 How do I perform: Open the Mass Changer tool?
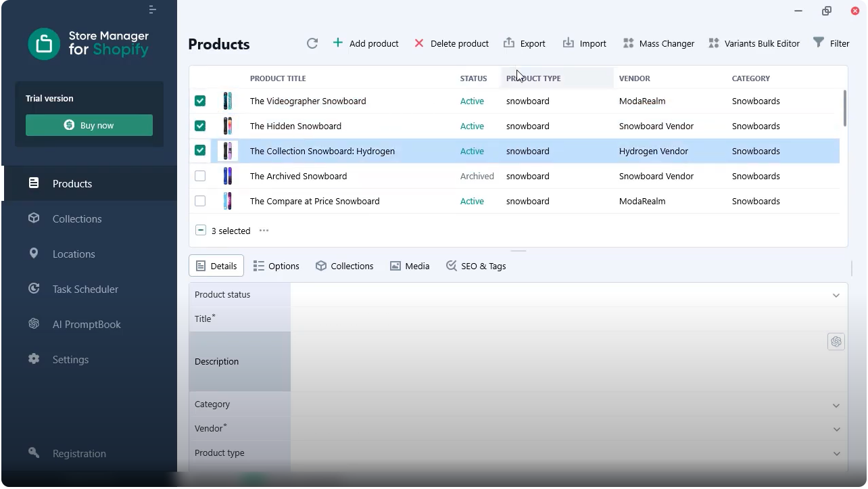pos(658,43)
